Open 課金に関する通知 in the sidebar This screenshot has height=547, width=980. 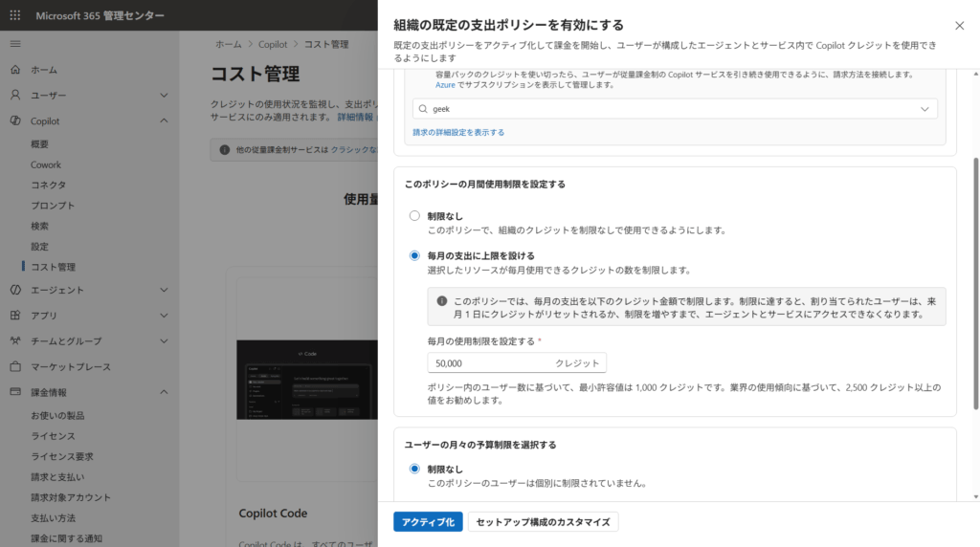click(x=66, y=538)
